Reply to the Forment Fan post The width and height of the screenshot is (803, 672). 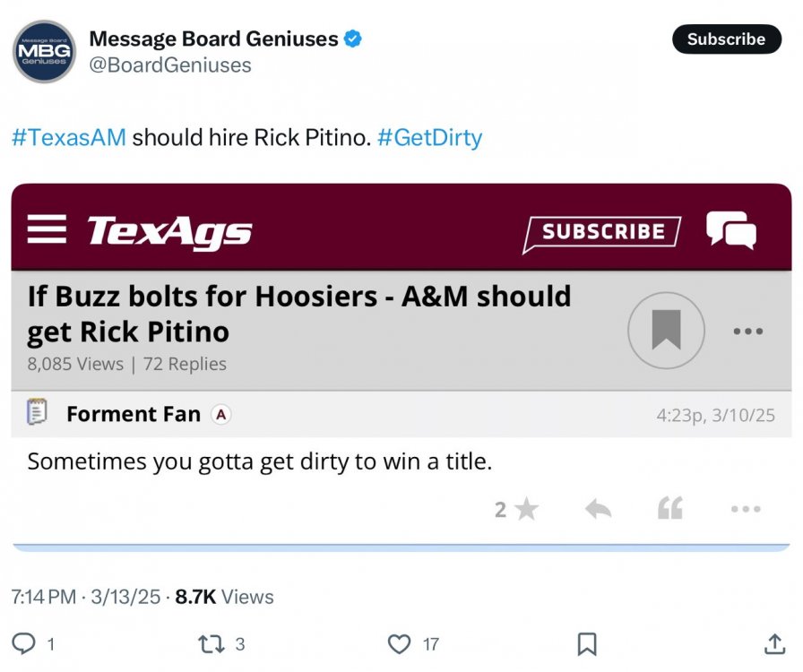point(598,510)
